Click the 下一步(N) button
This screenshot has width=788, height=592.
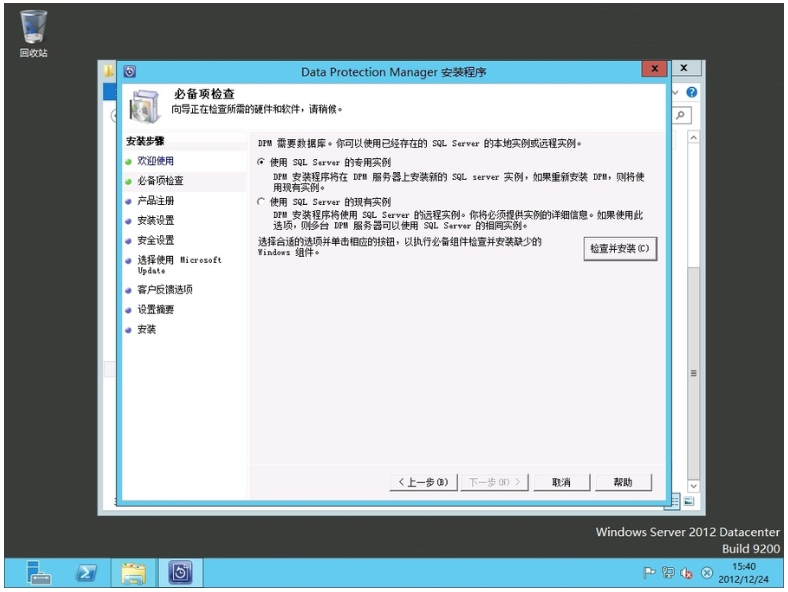pyautogui.click(x=495, y=482)
